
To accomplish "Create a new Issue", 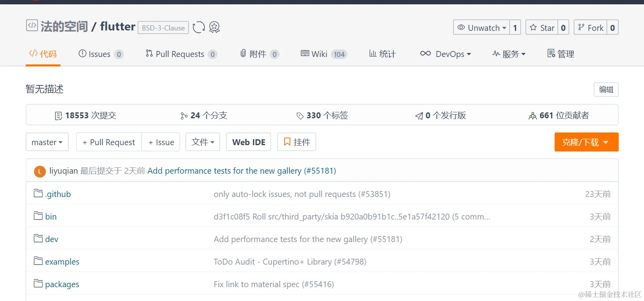I will point(161,142).
